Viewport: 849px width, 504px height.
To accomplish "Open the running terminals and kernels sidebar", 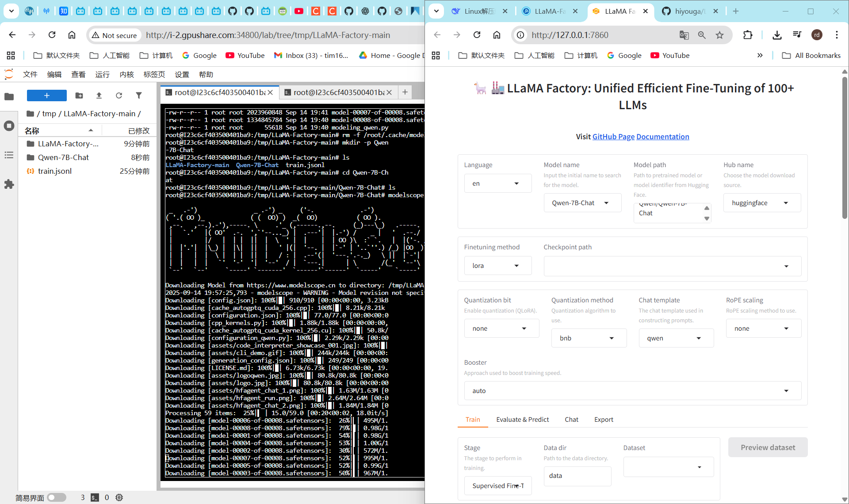I will click(x=9, y=126).
